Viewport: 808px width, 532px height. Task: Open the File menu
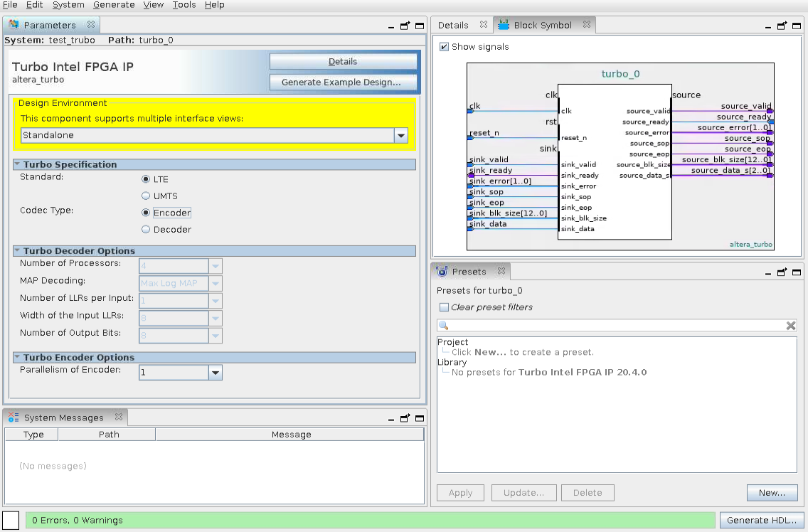point(10,5)
